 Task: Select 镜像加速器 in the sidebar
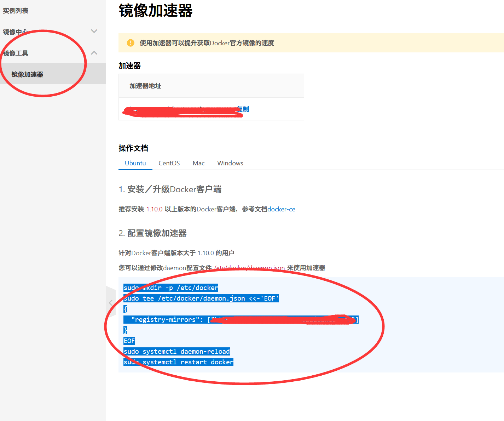pos(27,74)
